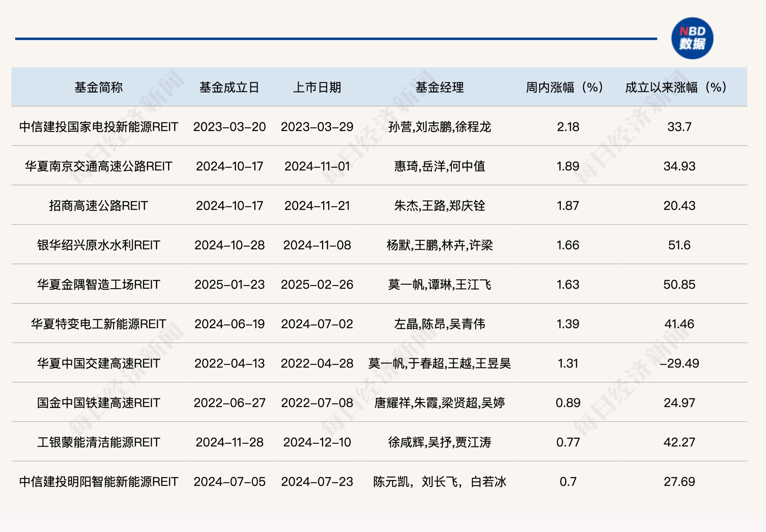
Task: Select weekly gain value 0.77
Action: (568, 442)
